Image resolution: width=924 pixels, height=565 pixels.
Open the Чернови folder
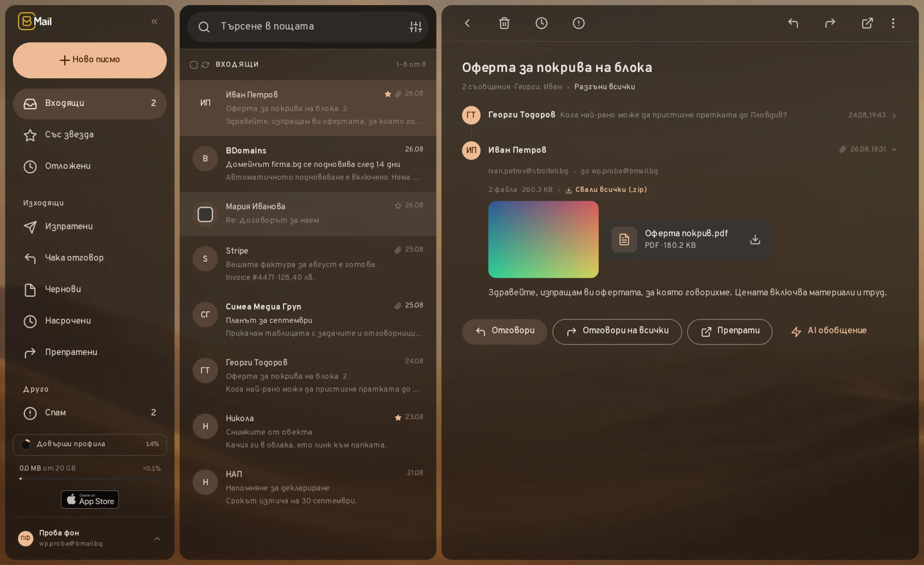tap(90, 290)
